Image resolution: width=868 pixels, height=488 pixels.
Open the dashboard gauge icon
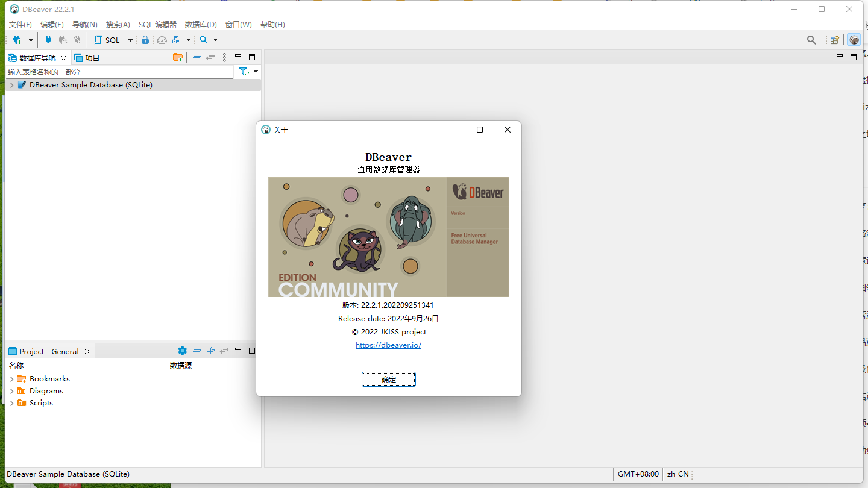[x=162, y=40]
